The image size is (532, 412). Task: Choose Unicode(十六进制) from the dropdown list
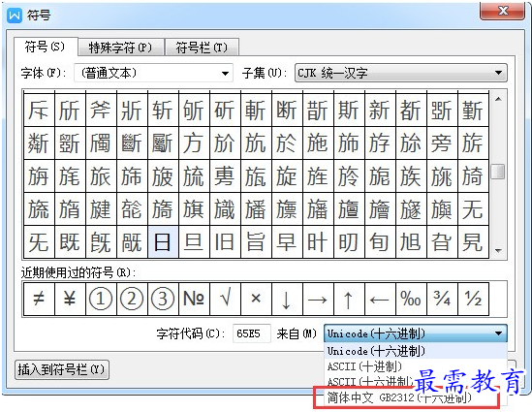(x=416, y=351)
